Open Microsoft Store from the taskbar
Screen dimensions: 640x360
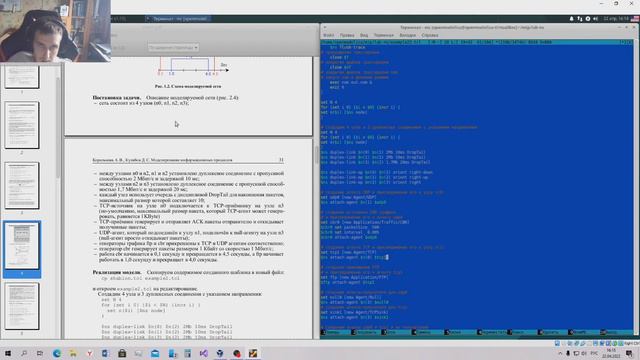122,353
